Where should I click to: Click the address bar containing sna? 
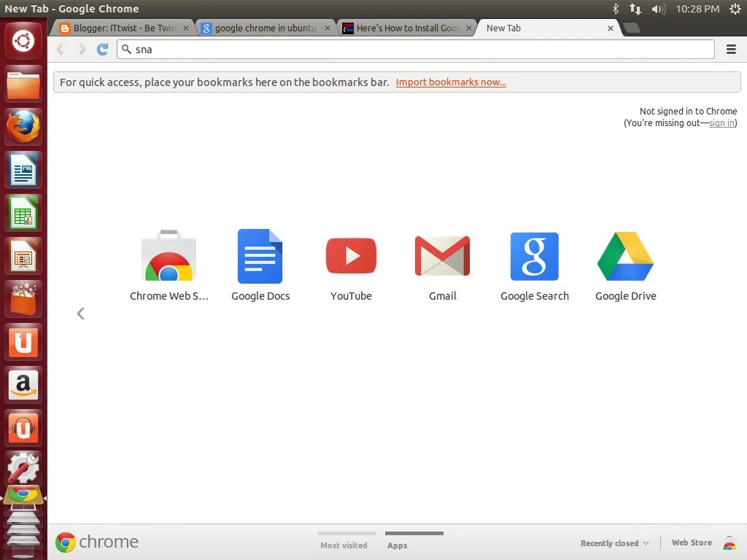(x=415, y=49)
